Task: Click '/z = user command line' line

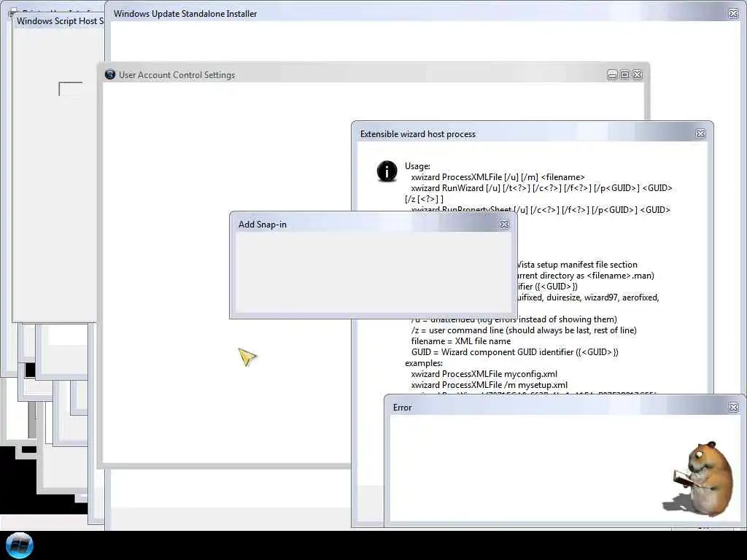Action: (x=524, y=330)
